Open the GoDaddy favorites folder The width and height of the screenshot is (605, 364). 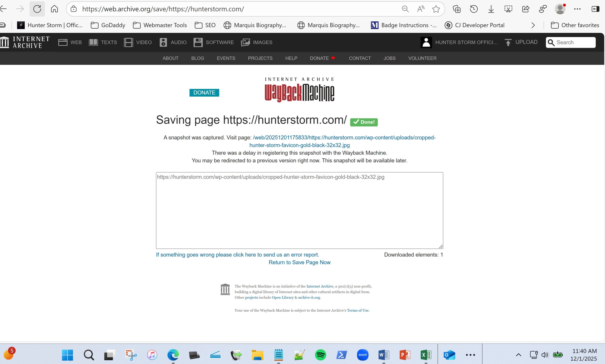[108, 25]
